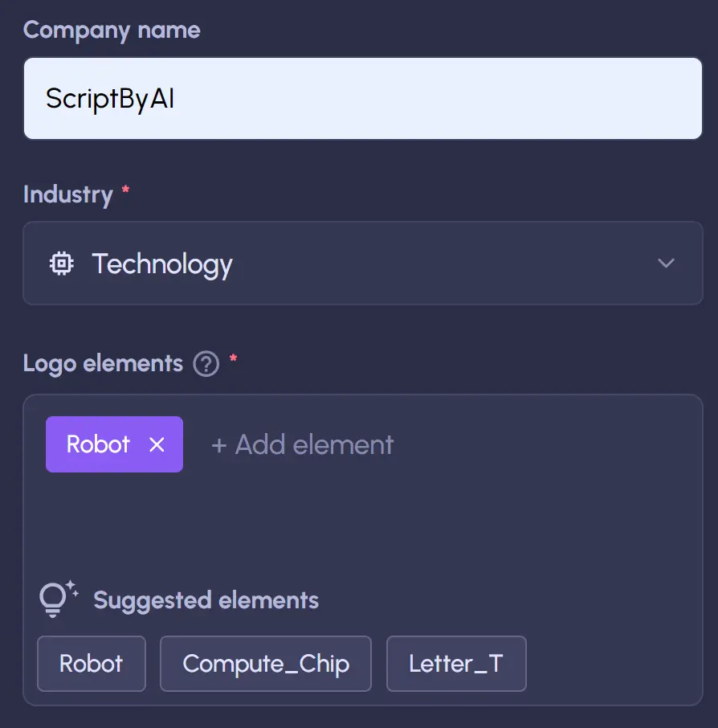
Task: Click the Suggested elements heading
Action: pyautogui.click(x=206, y=600)
